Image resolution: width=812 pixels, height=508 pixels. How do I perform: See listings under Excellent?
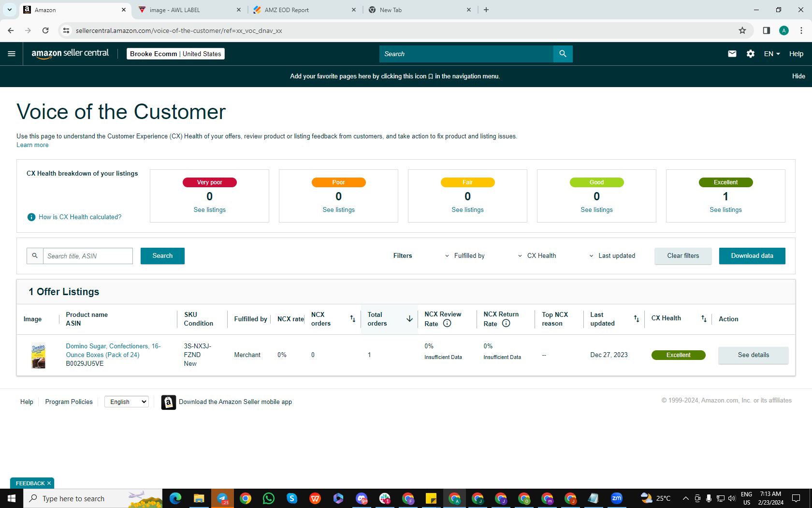[x=726, y=210]
